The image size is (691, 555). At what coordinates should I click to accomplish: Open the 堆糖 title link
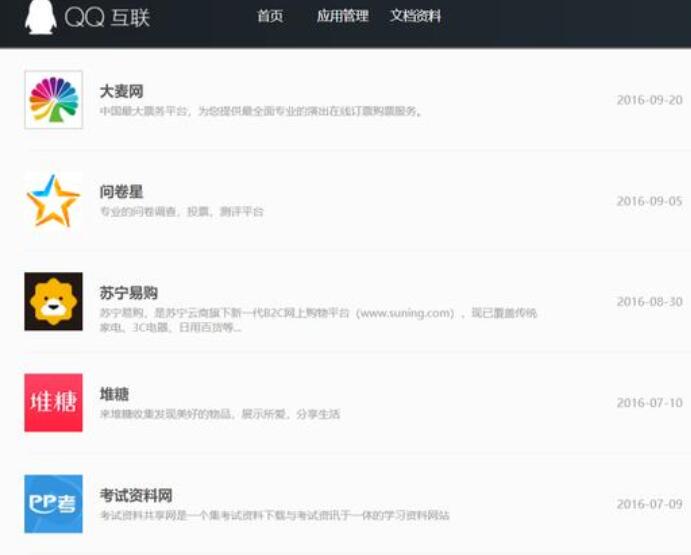(x=114, y=394)
